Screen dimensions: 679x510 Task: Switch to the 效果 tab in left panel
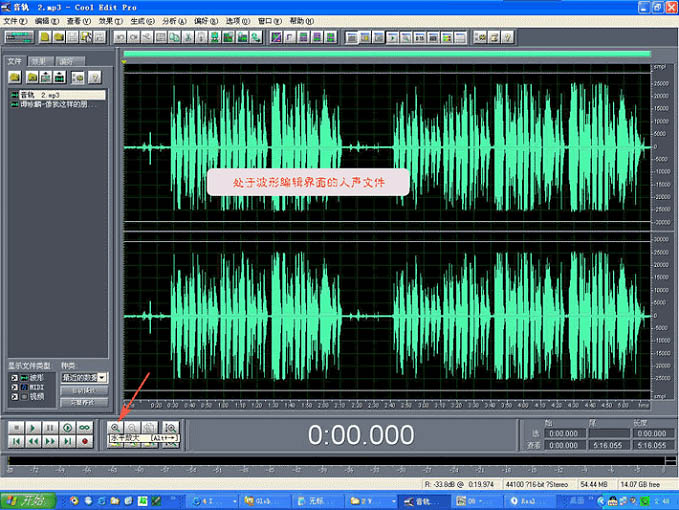[40, 61]
